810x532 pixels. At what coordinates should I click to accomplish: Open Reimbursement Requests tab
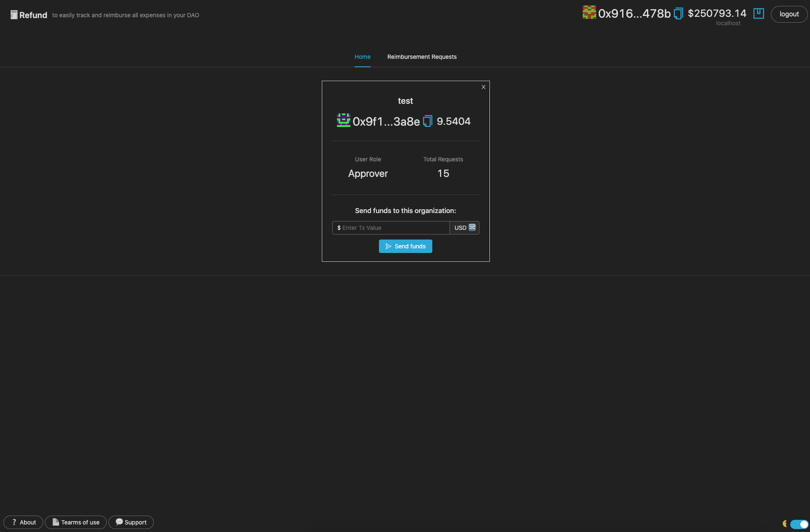pos(422,57)
